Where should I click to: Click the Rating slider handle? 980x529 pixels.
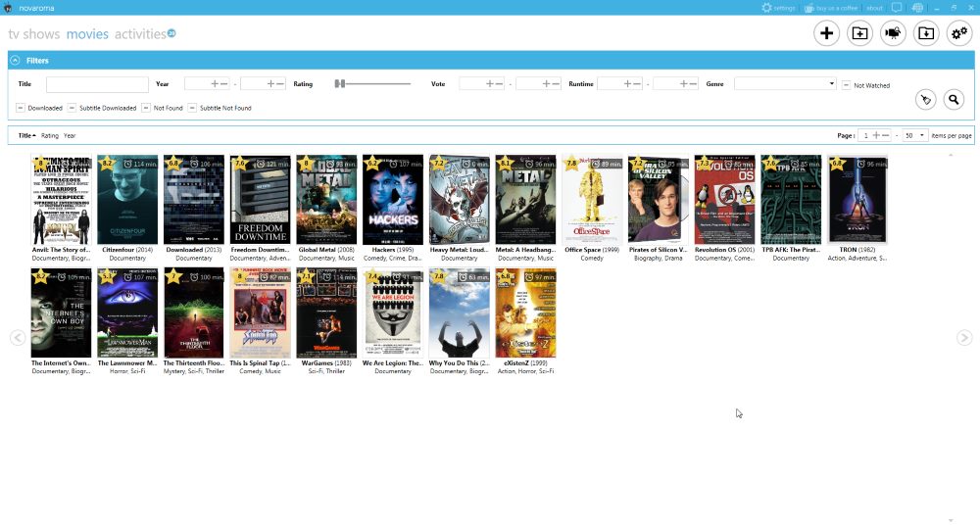[339, 83]
